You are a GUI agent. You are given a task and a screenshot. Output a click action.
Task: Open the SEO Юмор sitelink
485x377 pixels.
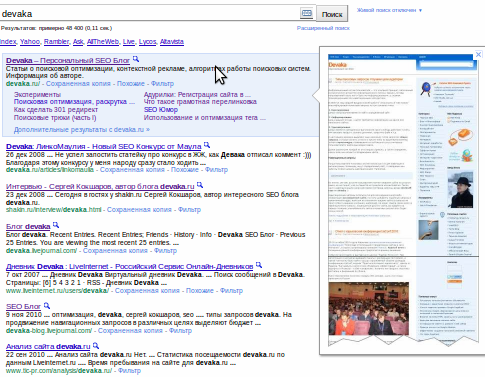point(161,110)
